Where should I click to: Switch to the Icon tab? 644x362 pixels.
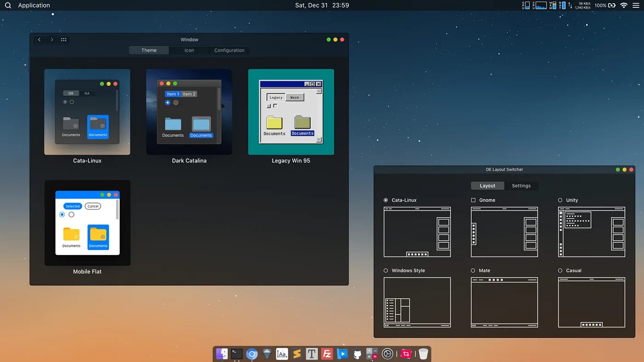coord(189,51)
